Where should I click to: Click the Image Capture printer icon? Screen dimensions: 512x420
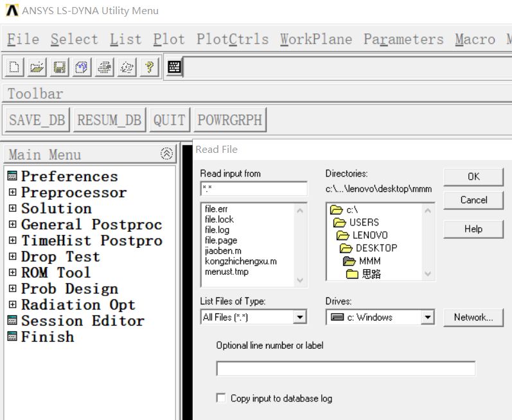104,67
